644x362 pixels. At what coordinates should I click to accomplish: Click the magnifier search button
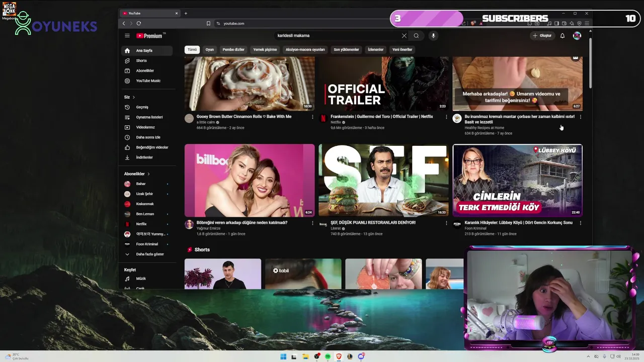(x=416, y=36)
